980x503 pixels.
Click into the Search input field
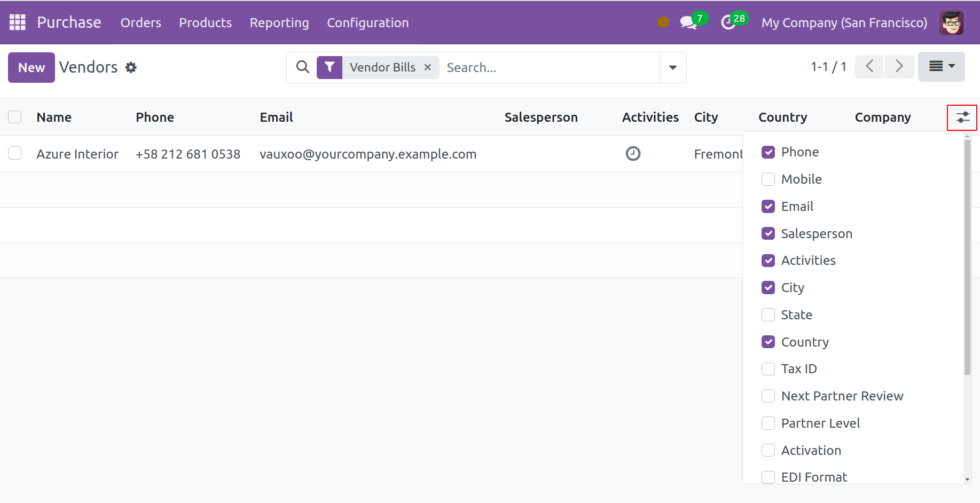click(550, 67)
